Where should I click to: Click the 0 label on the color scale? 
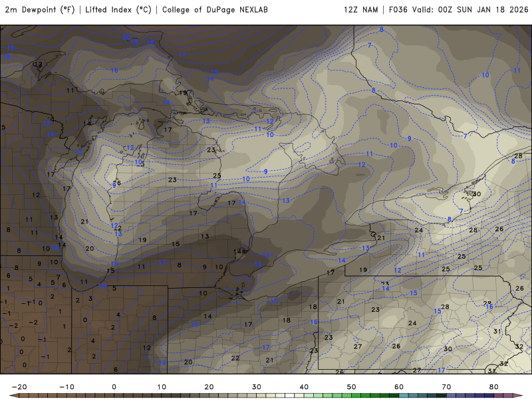tap(114, 387)
